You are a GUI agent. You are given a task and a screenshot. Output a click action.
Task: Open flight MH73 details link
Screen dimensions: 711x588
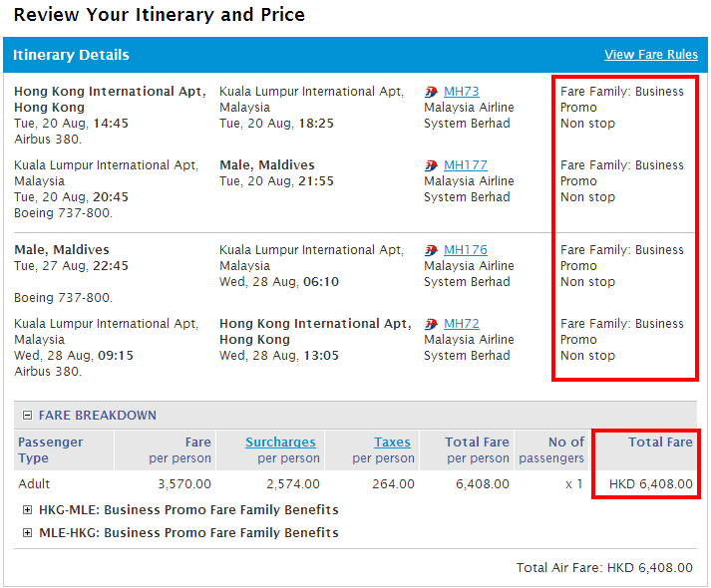pos(461,92)
